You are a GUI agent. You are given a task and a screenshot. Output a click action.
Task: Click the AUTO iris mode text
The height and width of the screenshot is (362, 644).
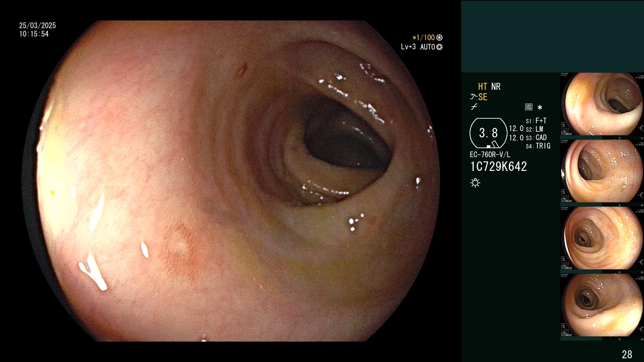tap(428, 47)
